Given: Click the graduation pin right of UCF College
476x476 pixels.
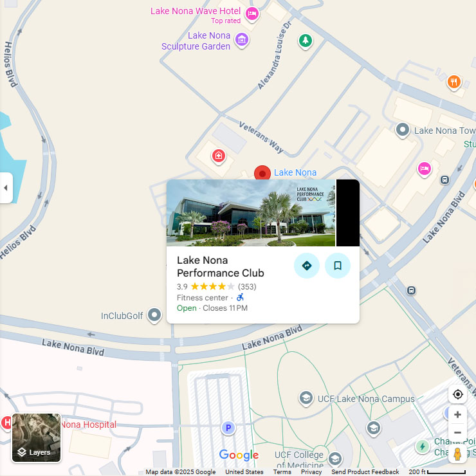Looking at the screenshot, I should click(x=373, y=428).
